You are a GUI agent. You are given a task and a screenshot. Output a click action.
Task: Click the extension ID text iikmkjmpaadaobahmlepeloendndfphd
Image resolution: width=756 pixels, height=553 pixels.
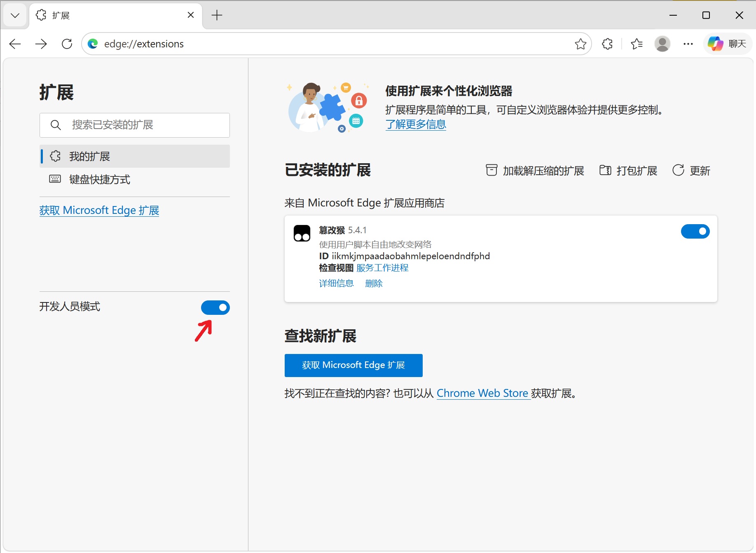point(411,256)
